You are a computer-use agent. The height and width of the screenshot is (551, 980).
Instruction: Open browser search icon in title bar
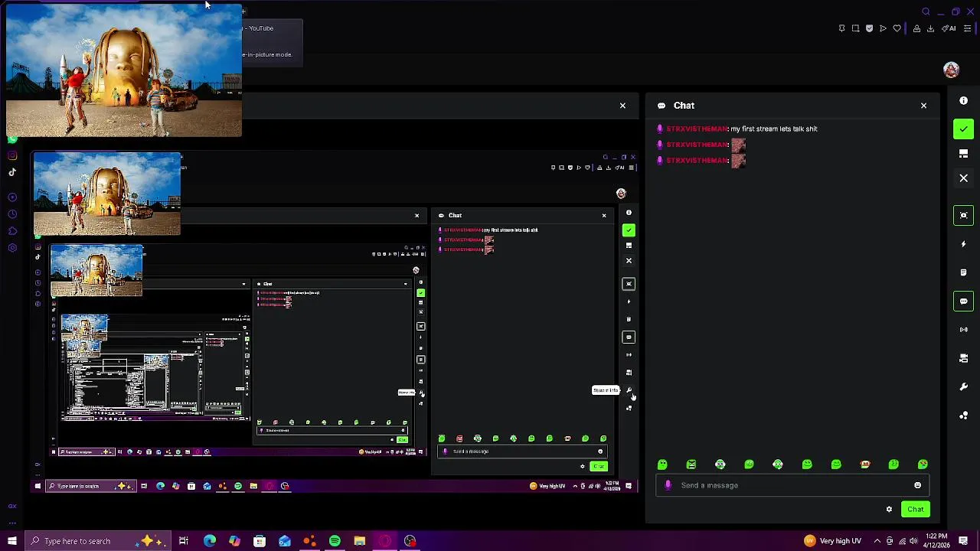pos(926,11)
